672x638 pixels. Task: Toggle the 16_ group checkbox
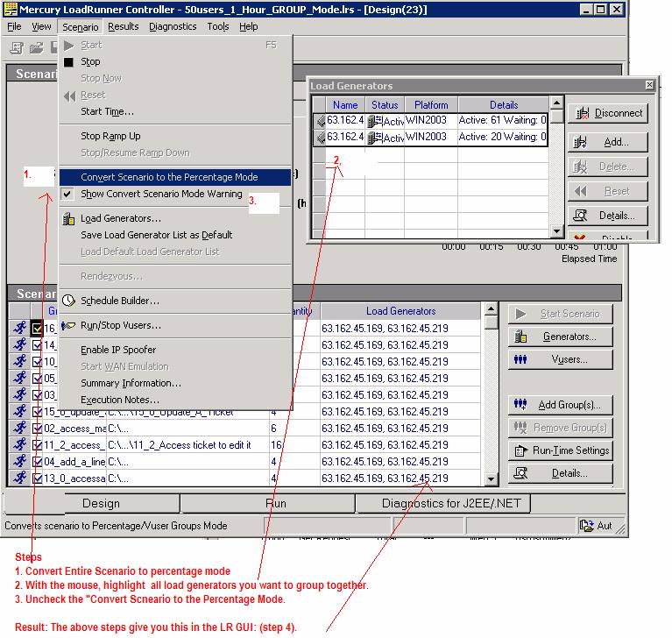[x=38, y=329]
